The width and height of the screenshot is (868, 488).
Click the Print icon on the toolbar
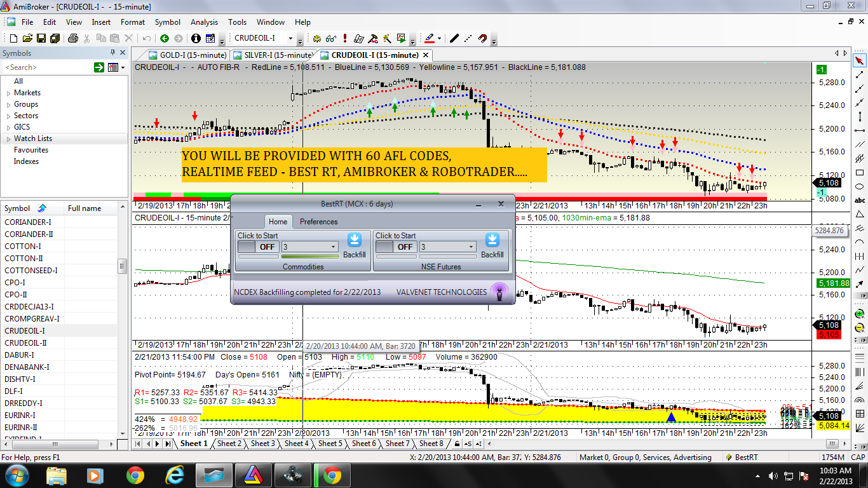(72, 37)
